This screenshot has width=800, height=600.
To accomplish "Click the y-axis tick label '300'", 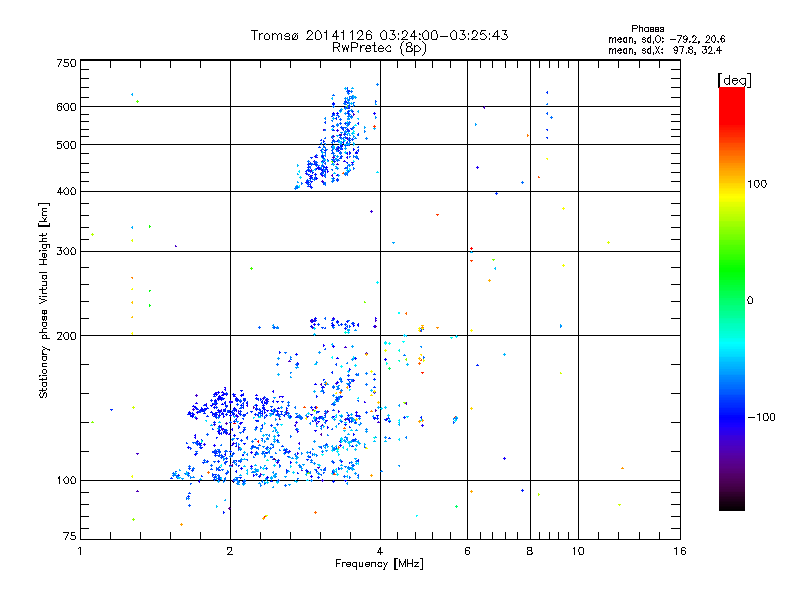I will point(66,252).
